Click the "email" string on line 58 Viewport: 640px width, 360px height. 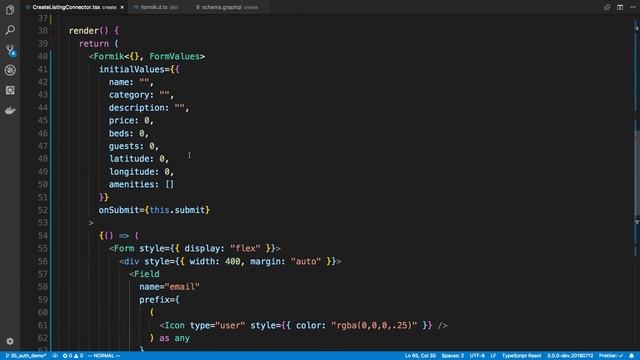coord(182,287)
